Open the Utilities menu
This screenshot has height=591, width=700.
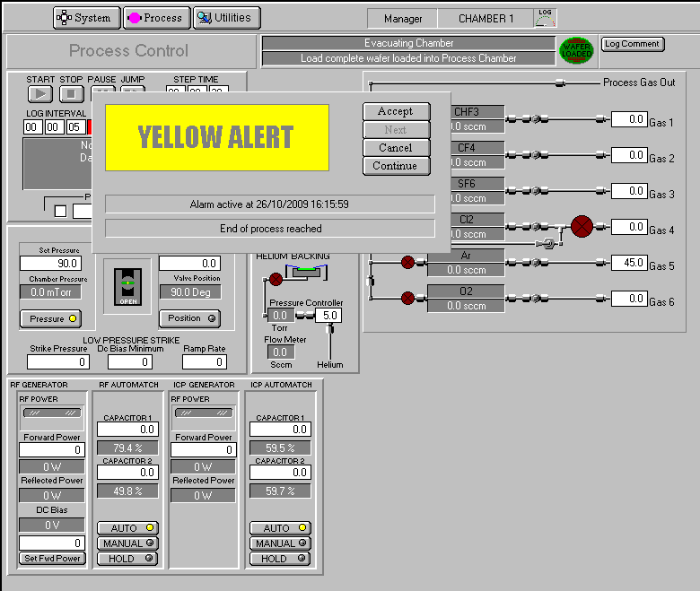[x=227, y=18]
